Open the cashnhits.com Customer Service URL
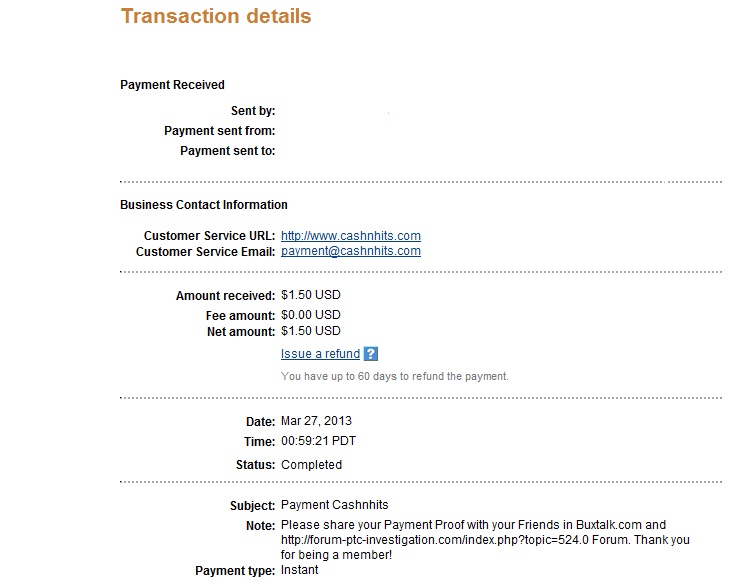Screen dimensions: 756x587 (x=344, y=236)
